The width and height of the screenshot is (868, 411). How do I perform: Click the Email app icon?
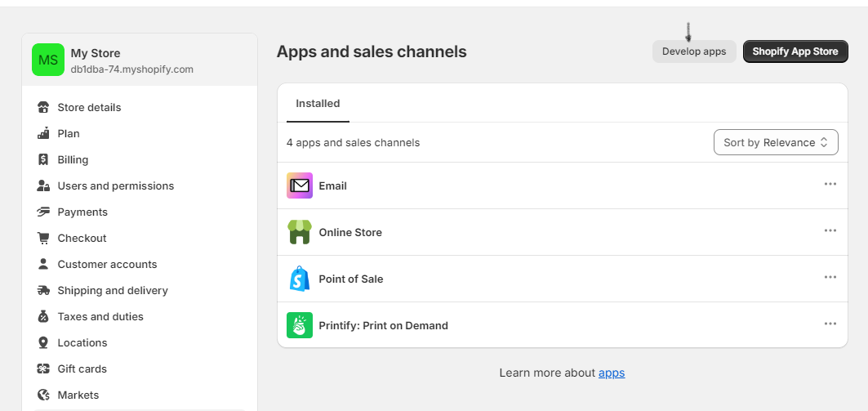coord(300,185)
